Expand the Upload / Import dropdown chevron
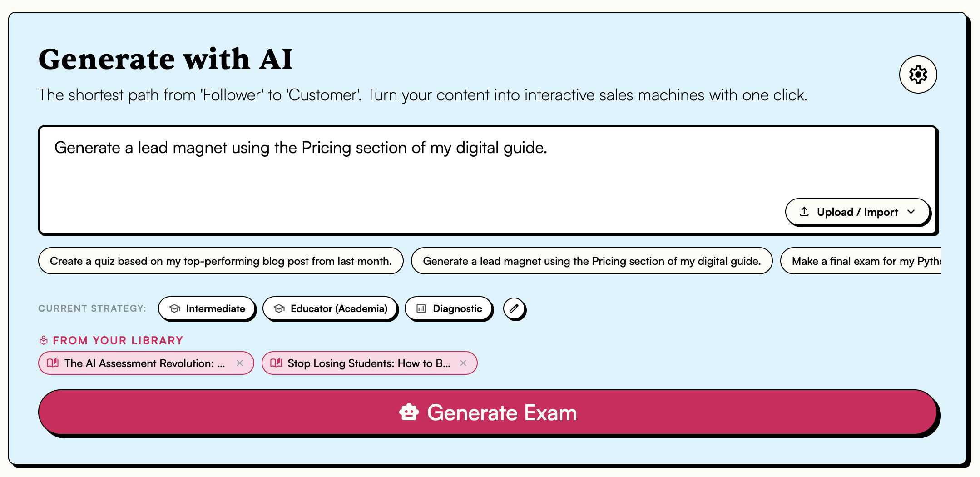980x477 pixels. point(911,212)
